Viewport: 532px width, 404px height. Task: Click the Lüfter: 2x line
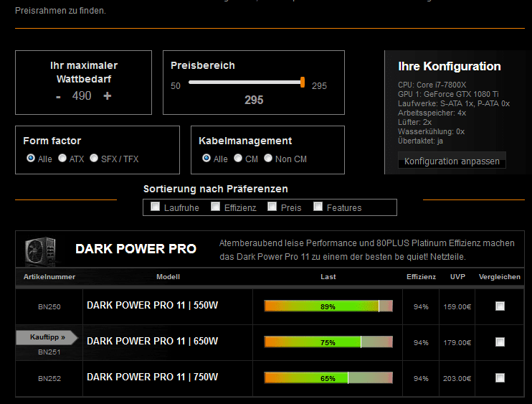click(414, 122)
